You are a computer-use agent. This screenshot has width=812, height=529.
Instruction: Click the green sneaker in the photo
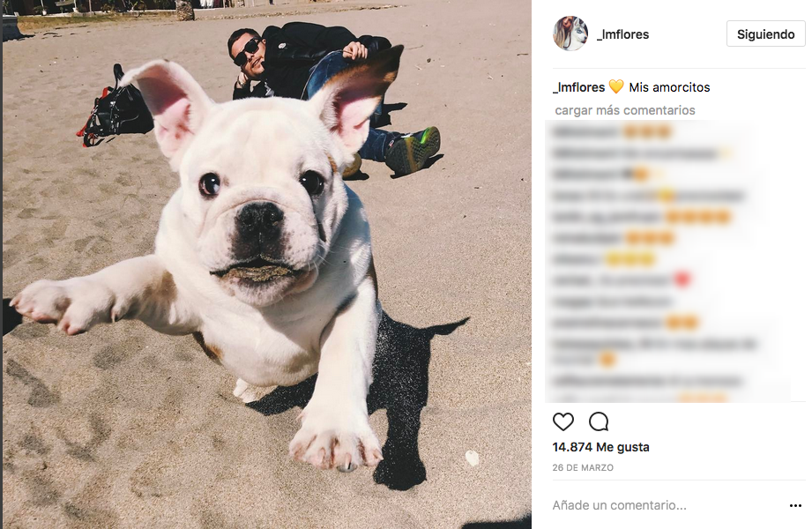click(x=413, y=150)
